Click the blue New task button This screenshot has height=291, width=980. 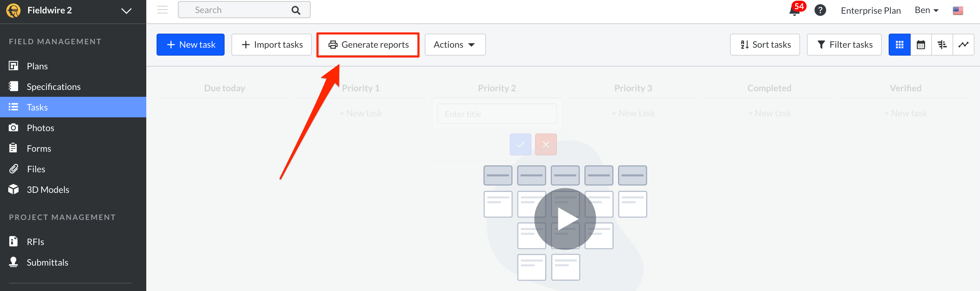pyautogui.click(x=190, y=45)
